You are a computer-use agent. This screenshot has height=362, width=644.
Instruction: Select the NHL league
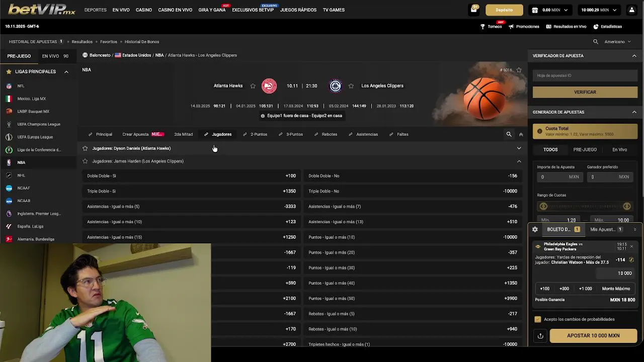pos(21,175)
